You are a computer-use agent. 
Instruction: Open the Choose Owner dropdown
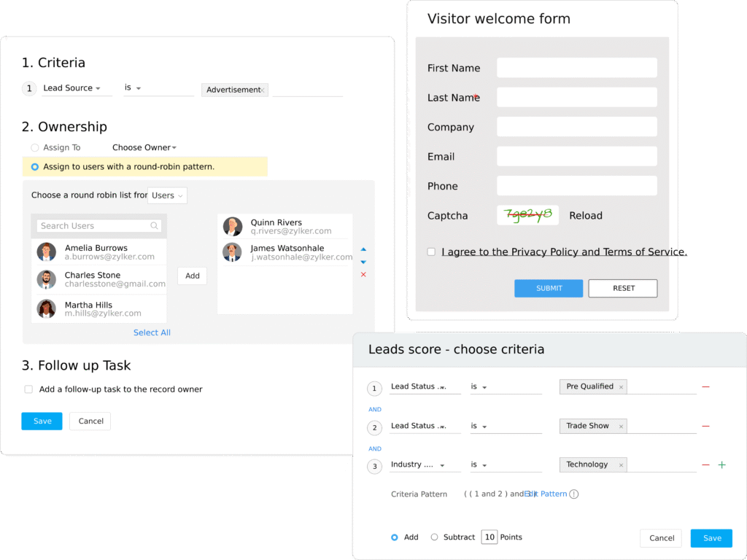144,147
